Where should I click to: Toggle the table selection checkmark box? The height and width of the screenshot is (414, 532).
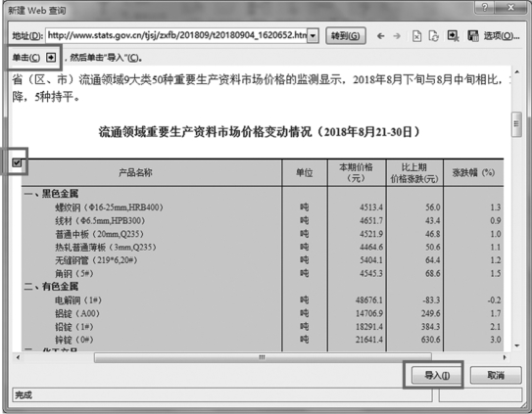pos(17,162)
